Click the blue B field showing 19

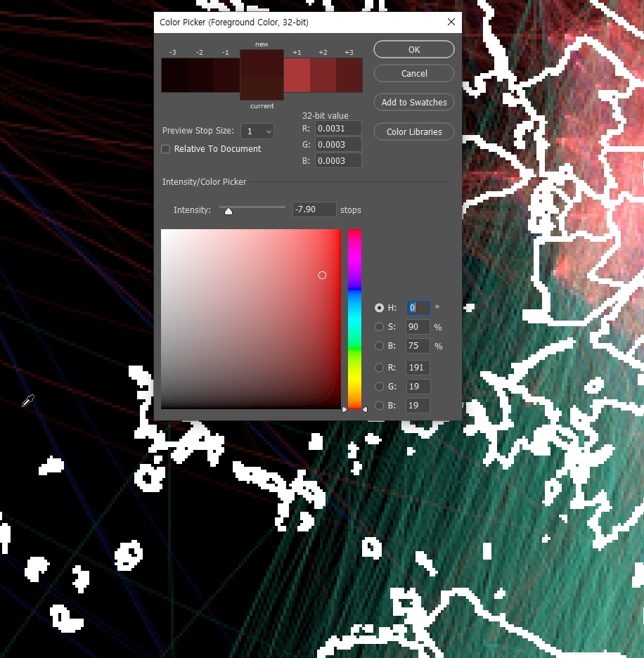418,406
